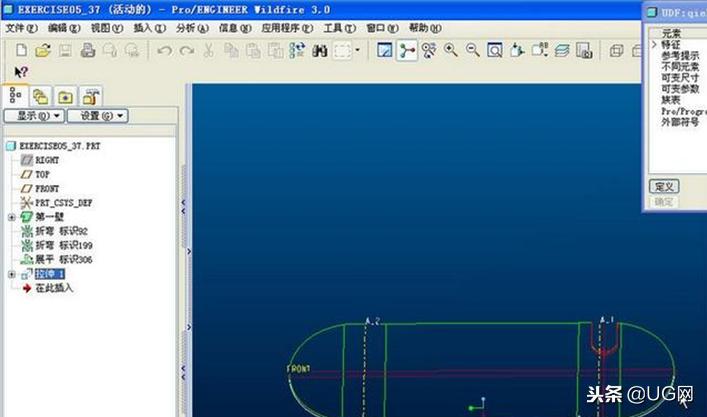The image size is (707, 417).
Task: Click the Zoom In magnifier icon
Action: coord(451,50)
